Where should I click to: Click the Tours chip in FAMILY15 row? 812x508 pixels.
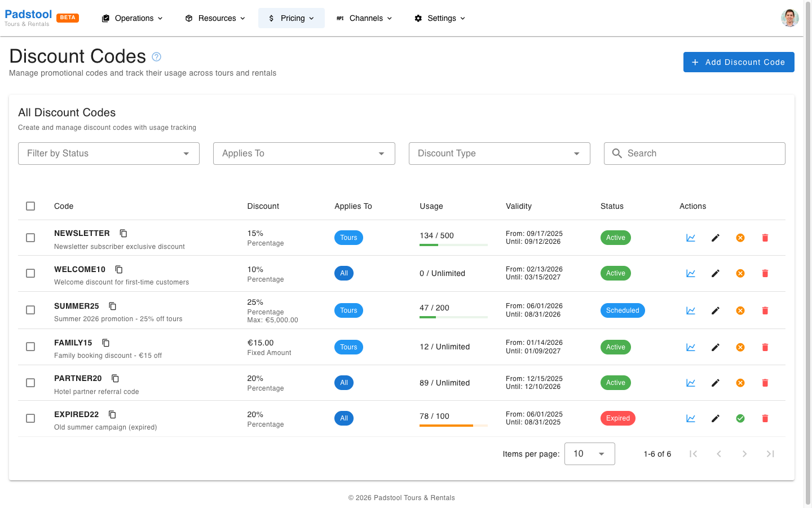[348, 347]
